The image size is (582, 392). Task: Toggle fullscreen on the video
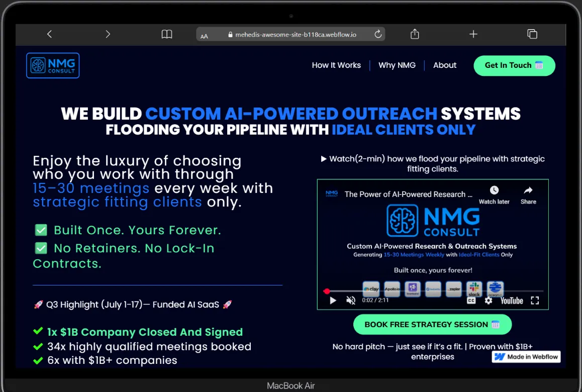coord(535,300)
